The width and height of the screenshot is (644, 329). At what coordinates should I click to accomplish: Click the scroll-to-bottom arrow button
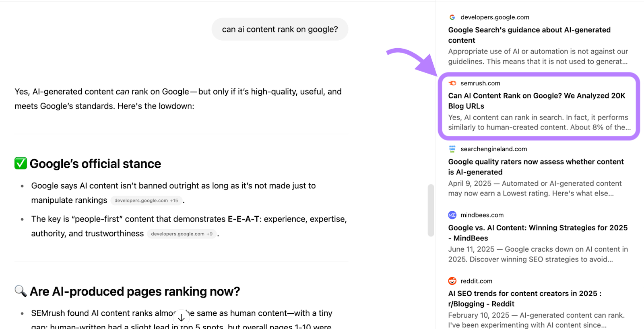(x=181, y=317)
